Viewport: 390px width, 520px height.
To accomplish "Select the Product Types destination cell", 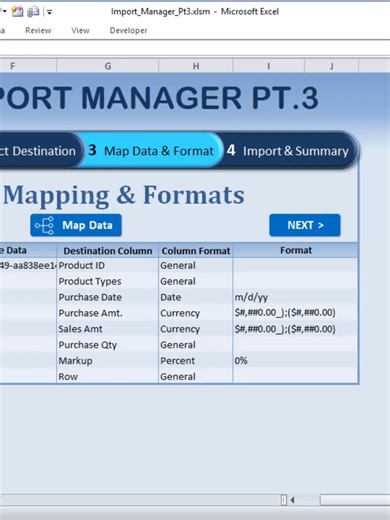I will (108, 281).
